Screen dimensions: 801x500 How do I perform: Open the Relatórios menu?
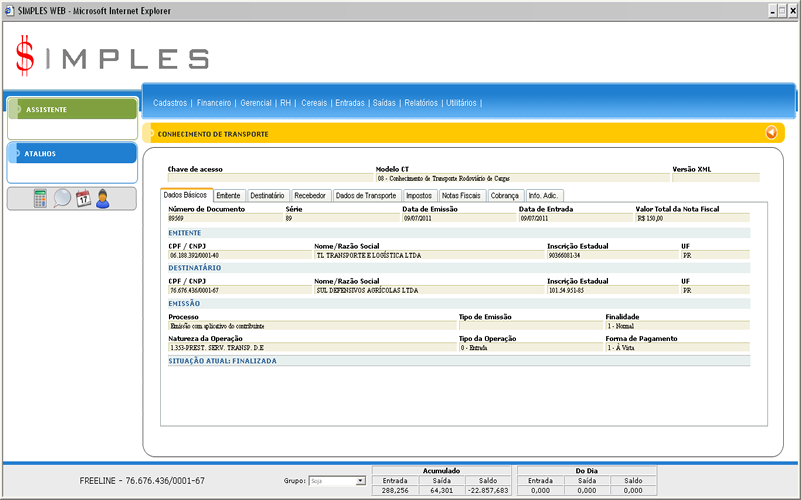421,103
